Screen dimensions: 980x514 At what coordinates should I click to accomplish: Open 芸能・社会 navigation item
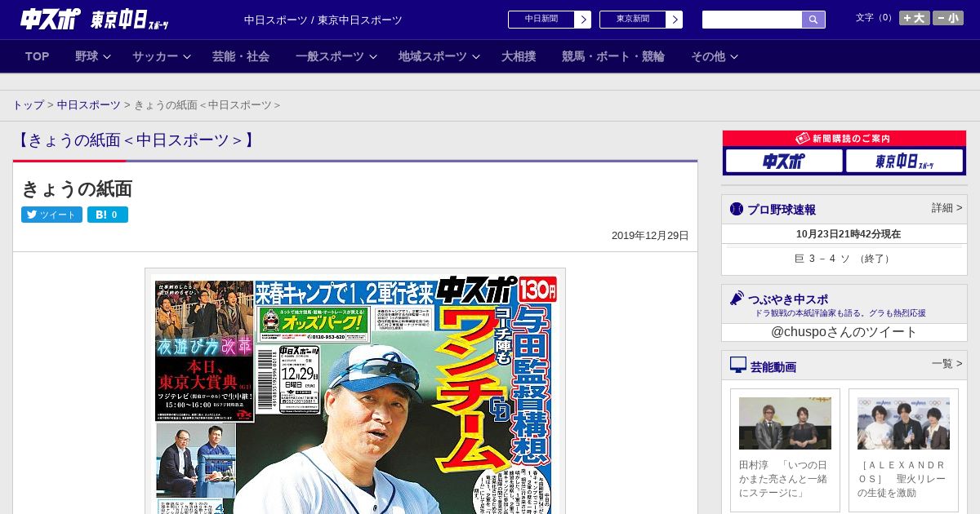point(241,56)
